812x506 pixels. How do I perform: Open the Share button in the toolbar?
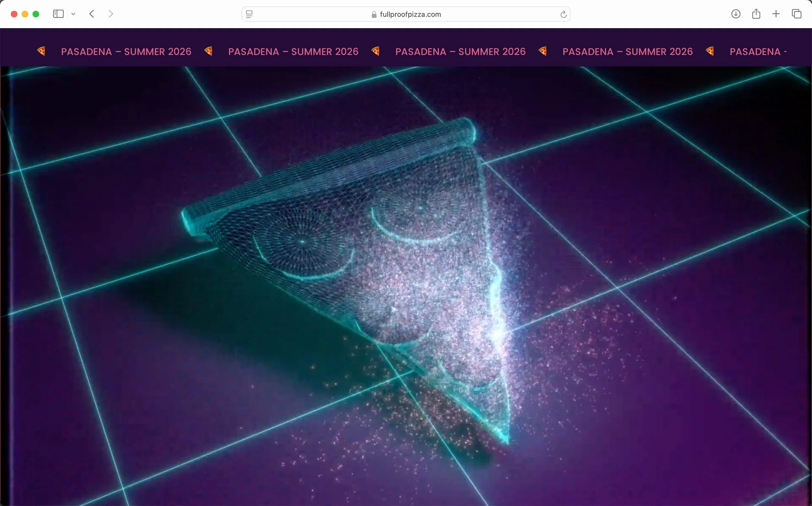(756, 14)
